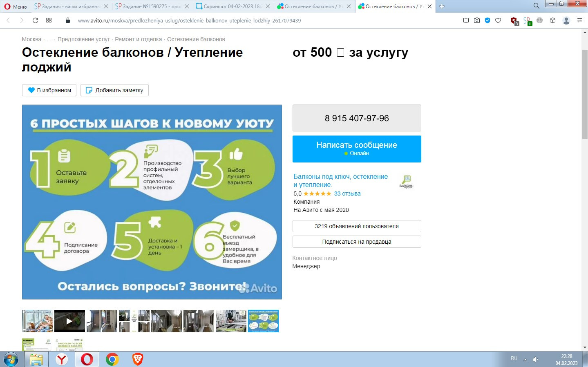Select the highlighted 6 steps thumbnail
Viewport: 588px width, 367px height.
pos(263,321)
